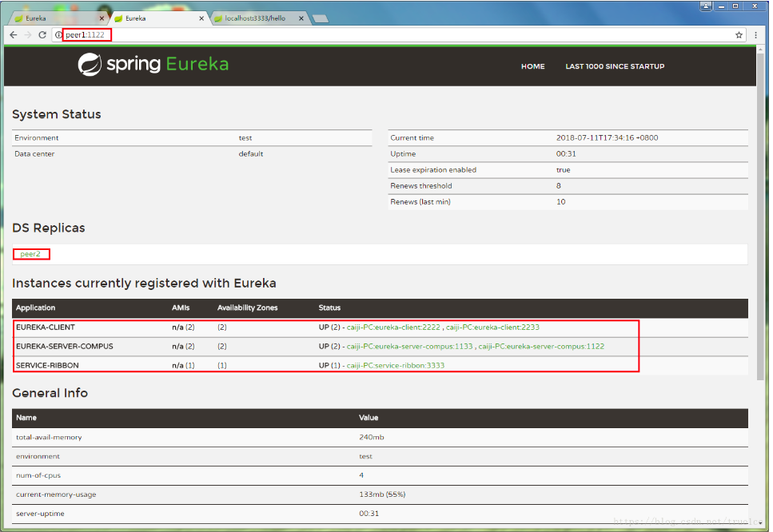Select the SERVICE-RIBBON application name

47,366
